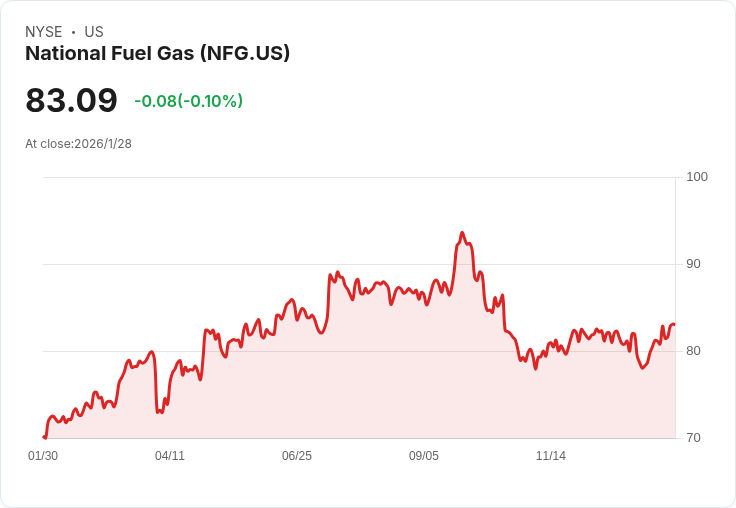Open the National Fuel Gas (NFG.US) title
736x508 pixels.
(157, 54)
